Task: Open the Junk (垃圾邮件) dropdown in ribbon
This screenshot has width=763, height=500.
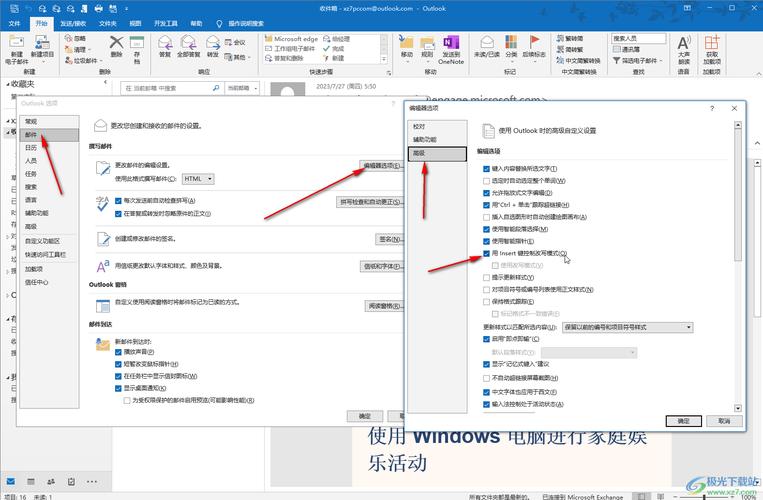Action: [83, 60]
